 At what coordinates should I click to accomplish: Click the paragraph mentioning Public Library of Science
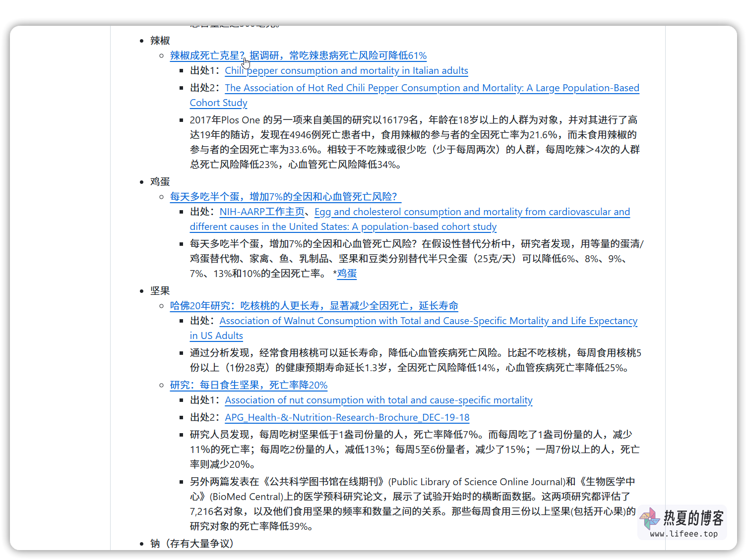pyautogui.click(x=412, y=504)
